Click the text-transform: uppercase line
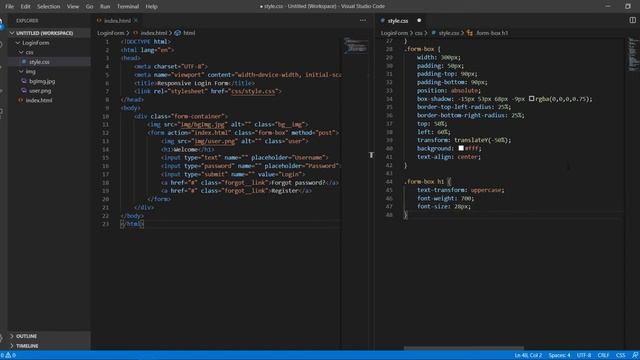 pos(460,190)
